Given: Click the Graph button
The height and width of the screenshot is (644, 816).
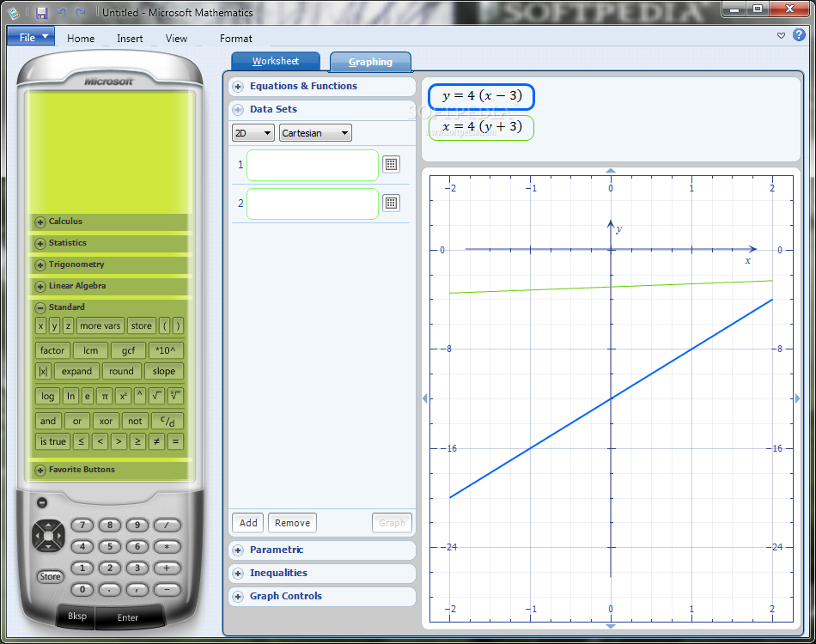Looking at the screenshot, I should click(392, 523).
